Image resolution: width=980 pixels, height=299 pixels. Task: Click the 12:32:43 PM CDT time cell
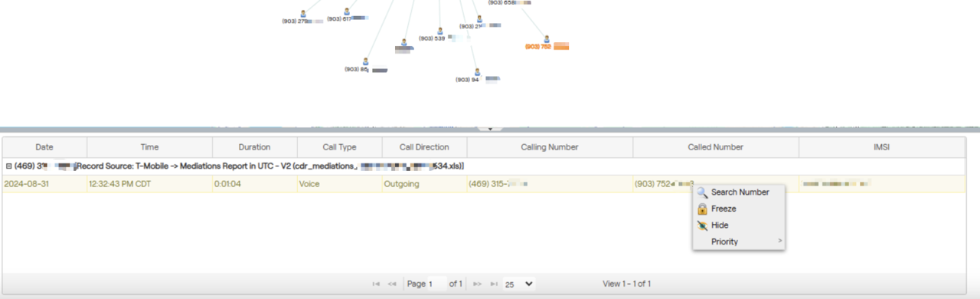150,184
